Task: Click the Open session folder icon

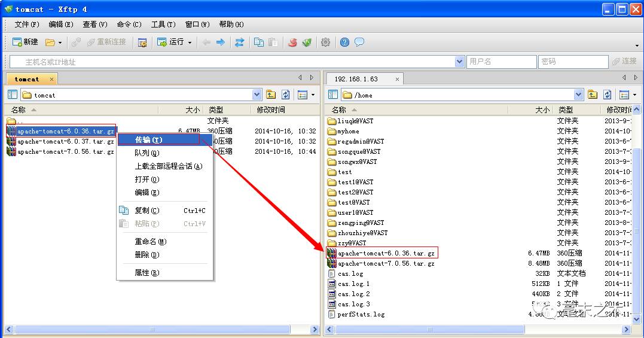Action: pyautogui.click(x=50, y=42)
